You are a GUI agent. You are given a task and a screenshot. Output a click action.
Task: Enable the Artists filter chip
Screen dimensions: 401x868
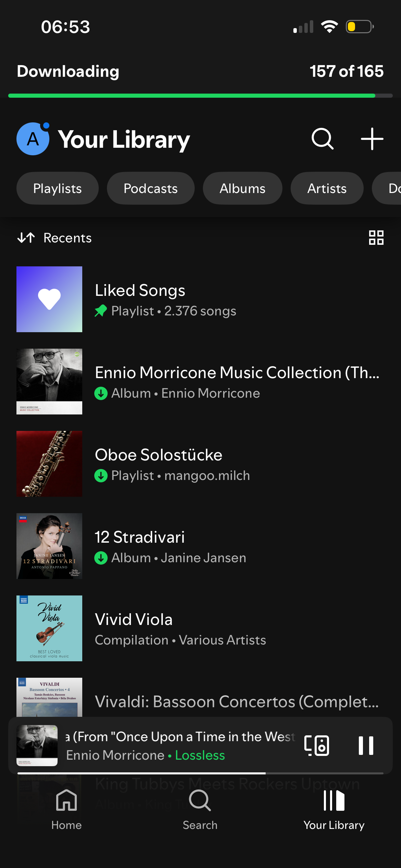tap(327, 189)
